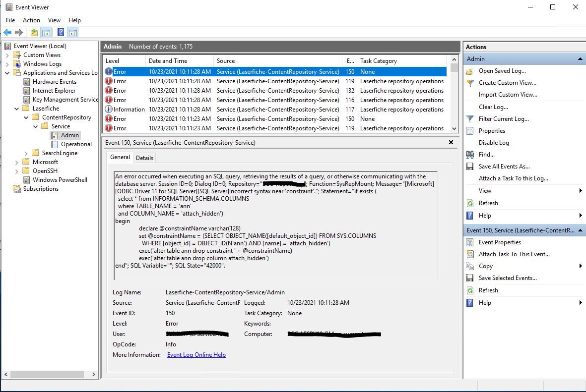Choose Save All Events As
This screenshot has height=392, width=586.
point(504,167)
